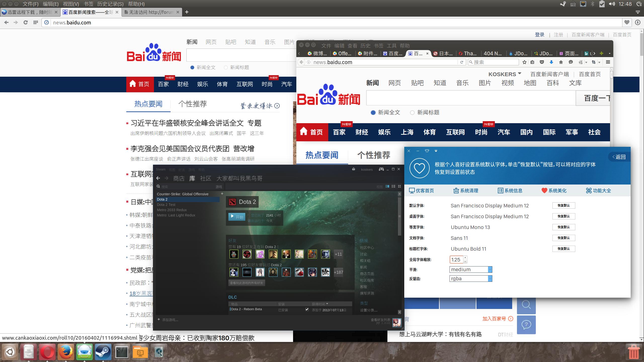Click 登录 link on Opera Baidu page
644x362 pixels.
(x=539, y=35)
